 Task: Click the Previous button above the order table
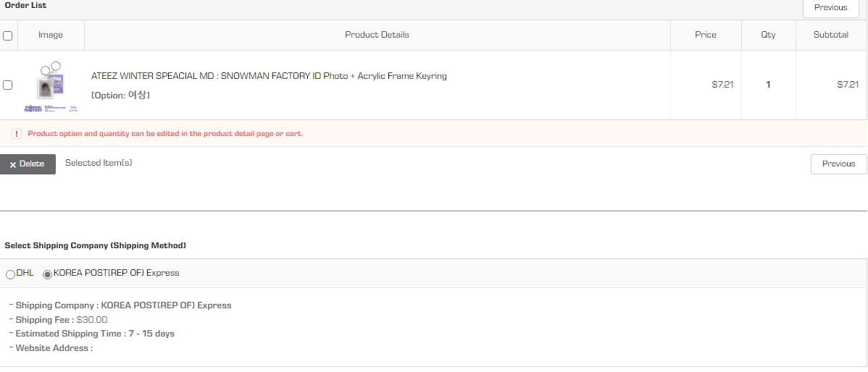(x=830, y=8)
